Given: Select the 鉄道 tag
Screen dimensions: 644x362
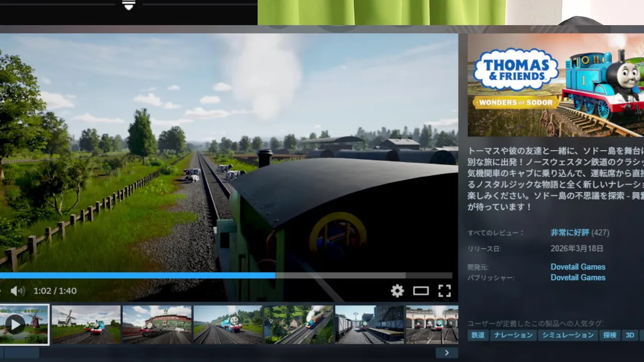Looking at the screenshot, I should pyautogui.click(x=478, y=335).
